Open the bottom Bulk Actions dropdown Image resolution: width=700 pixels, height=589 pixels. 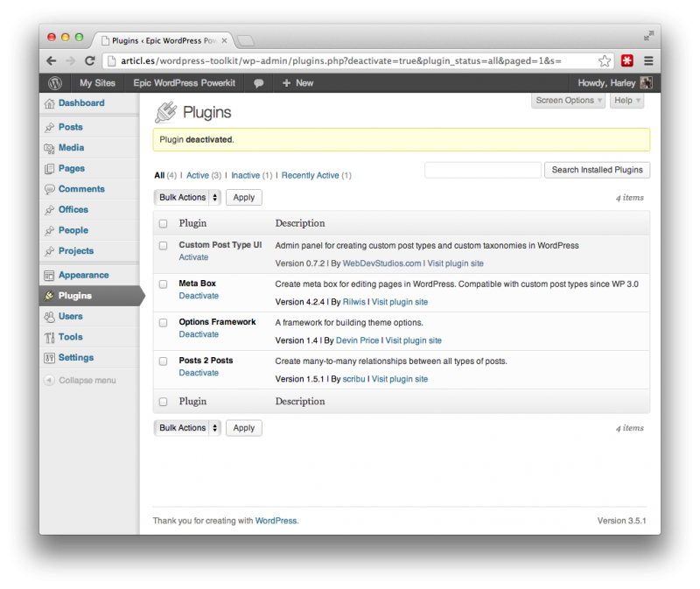point(187,428)
